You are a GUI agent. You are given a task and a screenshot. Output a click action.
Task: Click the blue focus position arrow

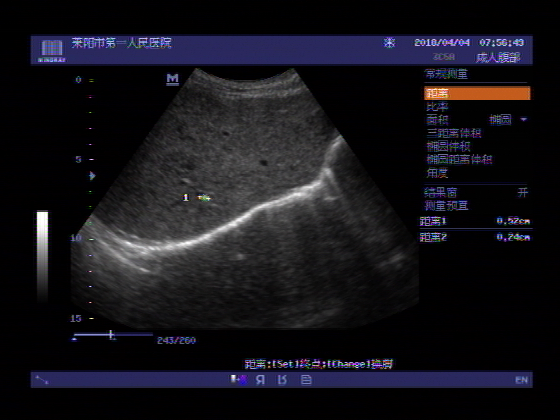(x=92, y=176)
